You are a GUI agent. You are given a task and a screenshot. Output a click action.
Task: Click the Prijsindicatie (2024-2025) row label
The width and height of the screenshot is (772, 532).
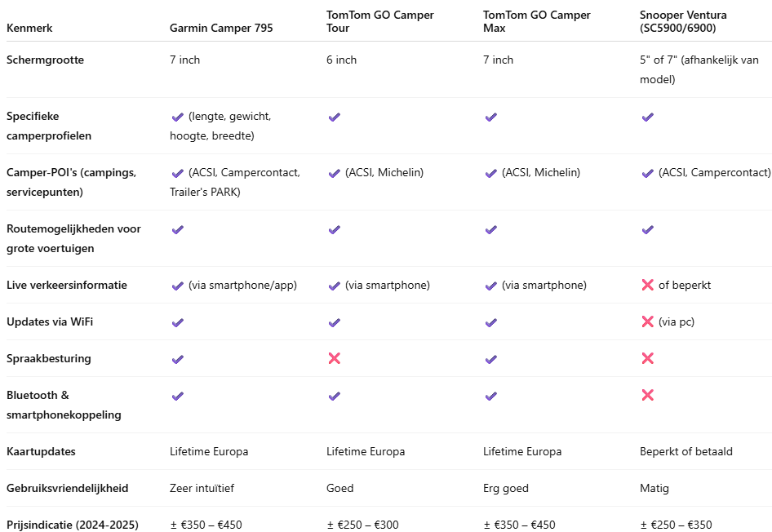pos(73,525)
